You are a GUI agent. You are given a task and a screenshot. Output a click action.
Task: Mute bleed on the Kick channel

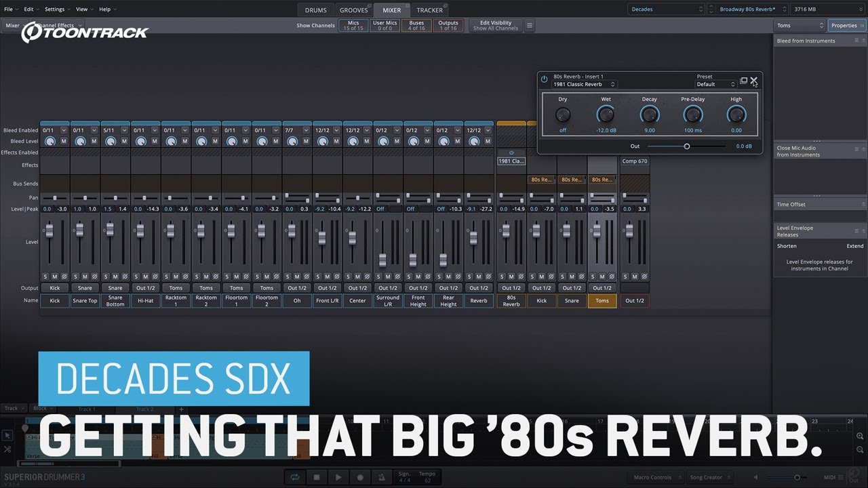pyautogui.click(x=64, y=141)
